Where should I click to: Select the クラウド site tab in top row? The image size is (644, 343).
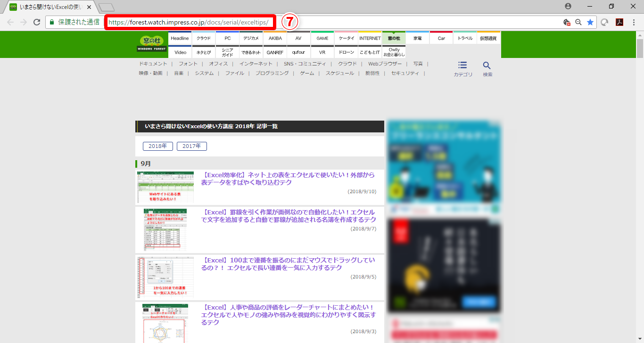pyautogui.click(x=204, y=38)
